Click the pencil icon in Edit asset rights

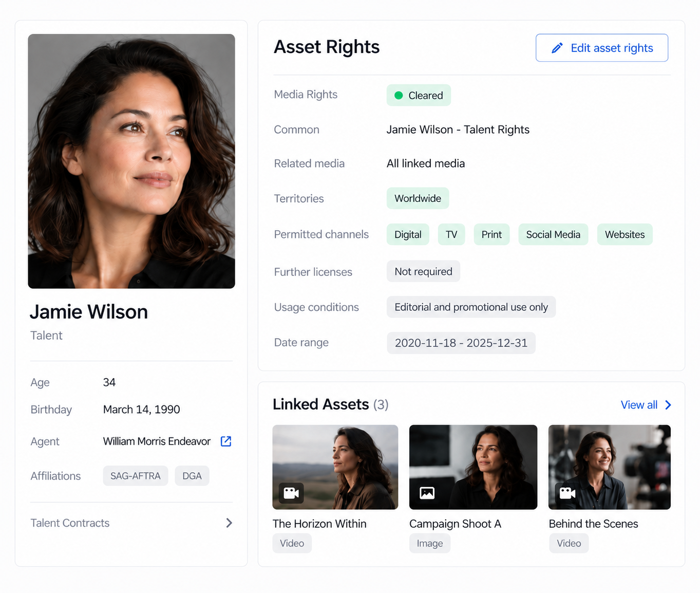point(557,48)
